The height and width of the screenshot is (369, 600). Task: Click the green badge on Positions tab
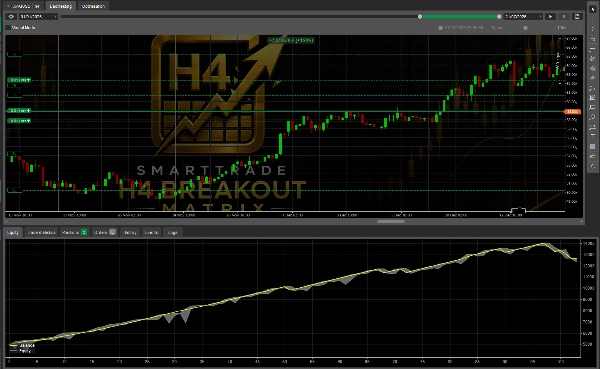pos(84,232)
